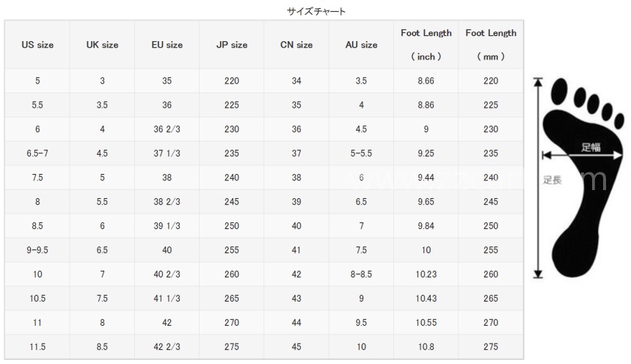Click the サイズチャート title text

tap(316, 11)
